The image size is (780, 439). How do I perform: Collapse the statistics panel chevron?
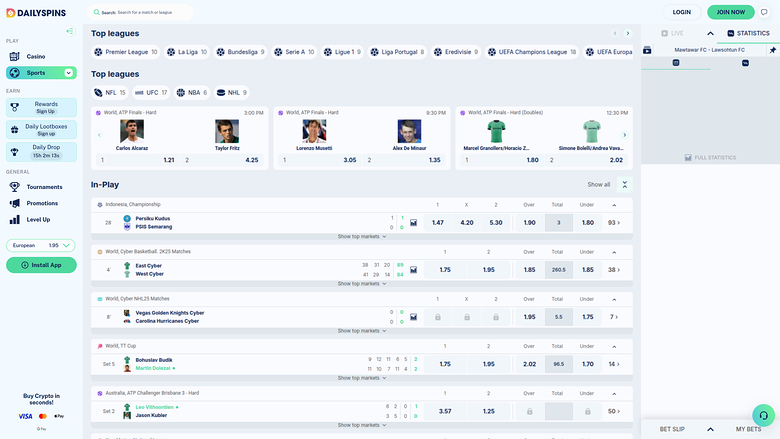(710, 33)
